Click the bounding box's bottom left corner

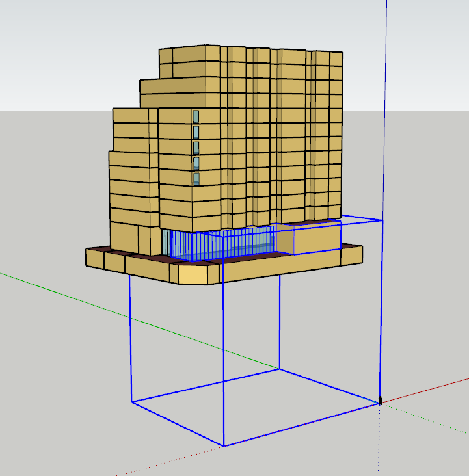[x=131, y=402]
